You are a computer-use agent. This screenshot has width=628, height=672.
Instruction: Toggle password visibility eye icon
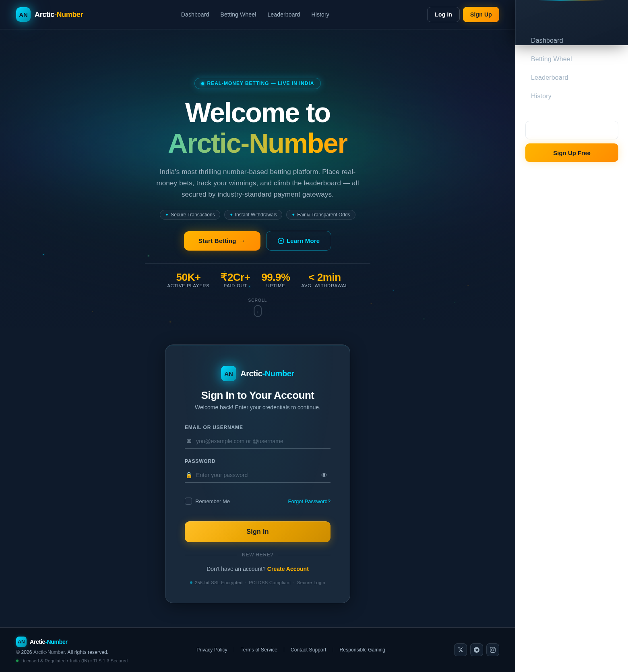click(x=324, y=475)
